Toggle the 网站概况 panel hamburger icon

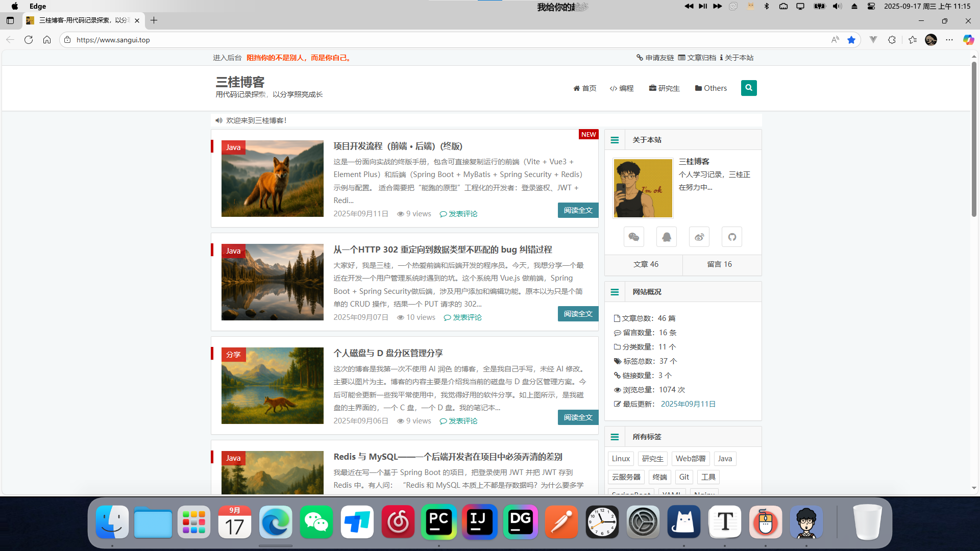pos(615,292)
